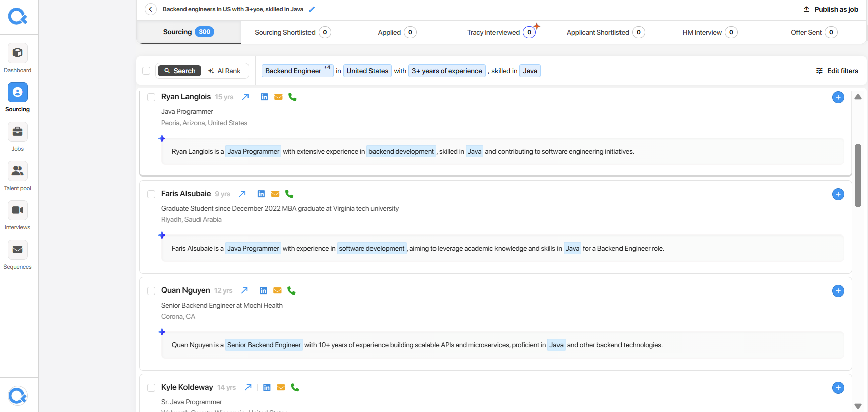Open the 3+ years of experience filter
Viewport: 868px width, 412px height.
coord(447,71)
